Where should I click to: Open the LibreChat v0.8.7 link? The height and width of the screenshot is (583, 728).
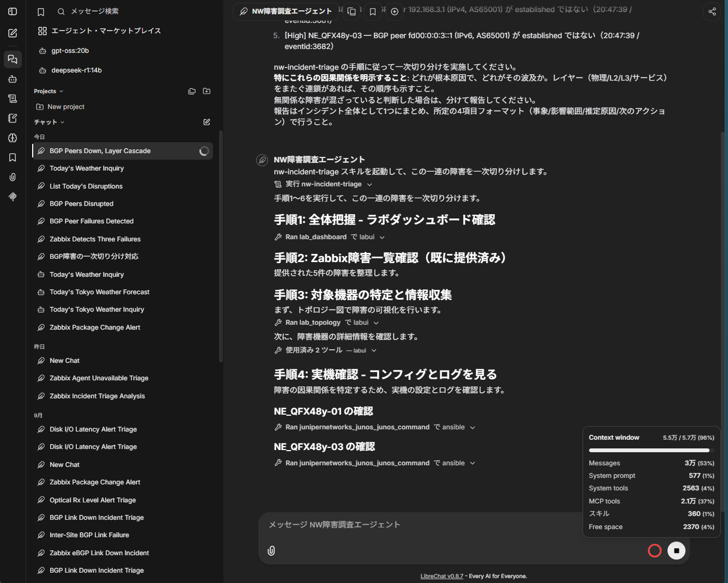(441, 576)
